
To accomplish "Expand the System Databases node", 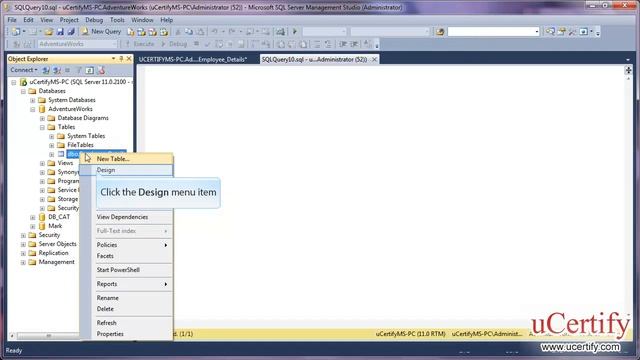I will click(33, 100).
